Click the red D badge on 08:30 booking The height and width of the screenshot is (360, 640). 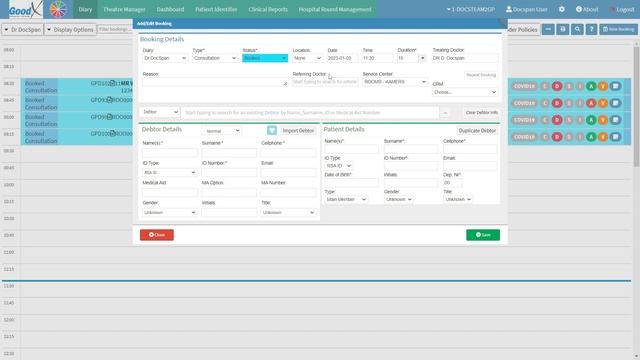coord(557,86)
